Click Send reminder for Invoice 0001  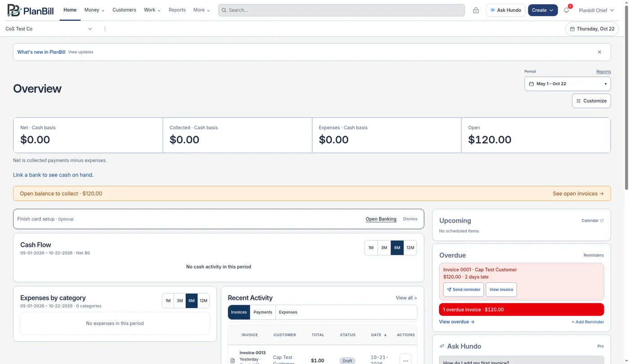coord(463,289)
